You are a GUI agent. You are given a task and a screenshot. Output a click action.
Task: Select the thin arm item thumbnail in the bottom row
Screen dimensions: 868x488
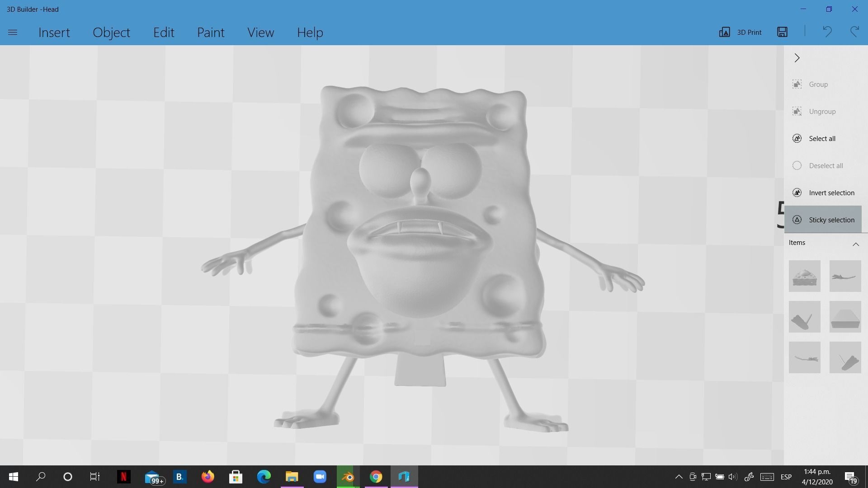click(x=804, y=357)
